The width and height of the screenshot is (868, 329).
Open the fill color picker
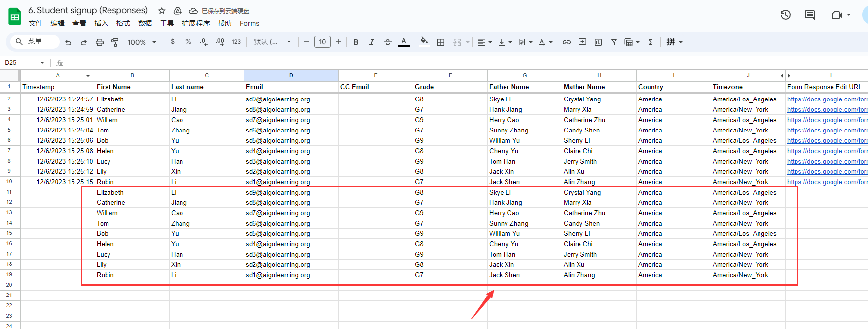pyautogui.click(x=424, y=42)
